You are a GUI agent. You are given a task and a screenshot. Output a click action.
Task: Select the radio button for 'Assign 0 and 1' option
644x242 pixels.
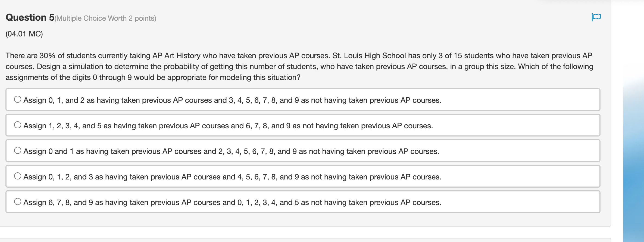point(17,151)
